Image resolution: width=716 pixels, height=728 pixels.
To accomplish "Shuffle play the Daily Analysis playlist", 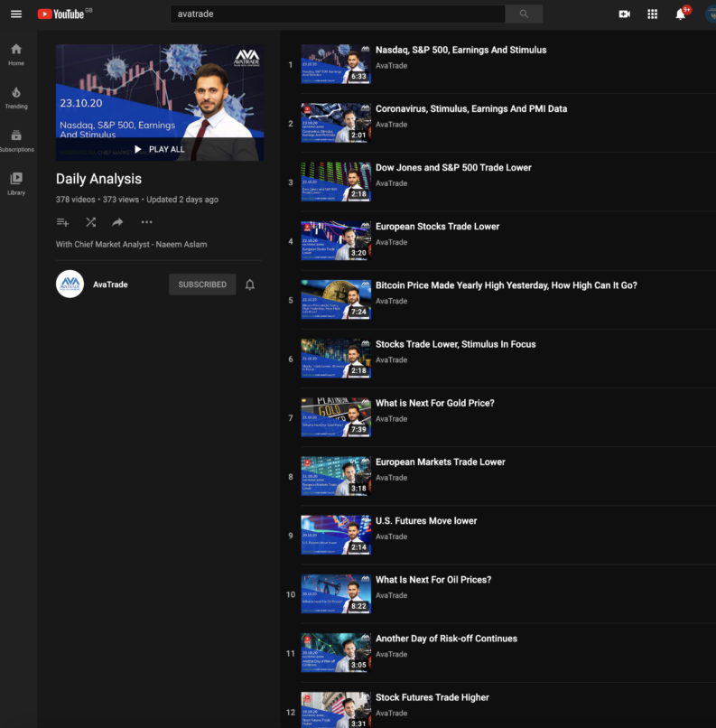I will pyautogui.click(x=91, y=222).
